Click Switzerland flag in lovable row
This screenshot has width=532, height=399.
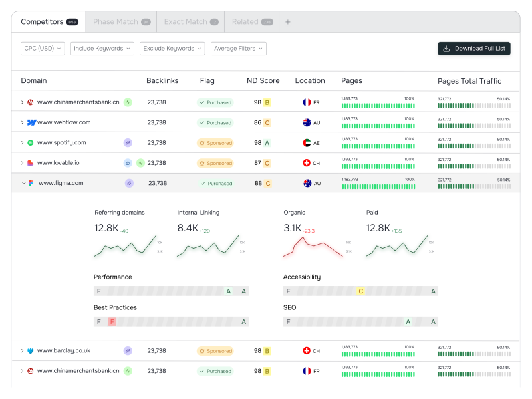point(307,163)
